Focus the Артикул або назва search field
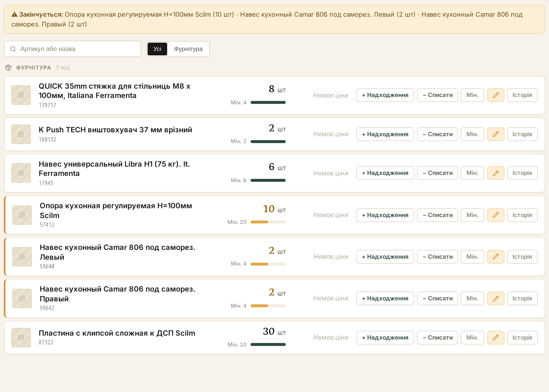549x392 pixels. click(x=73, y=49)
